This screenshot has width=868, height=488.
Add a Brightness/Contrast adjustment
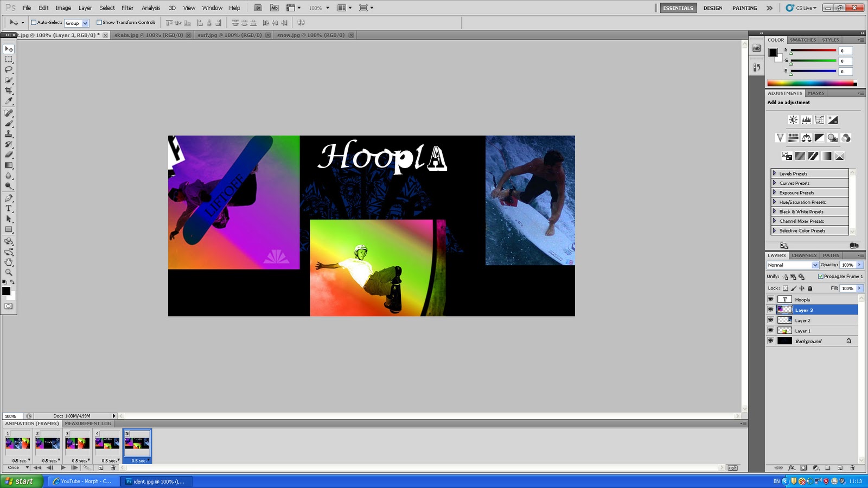pos(793,120)
